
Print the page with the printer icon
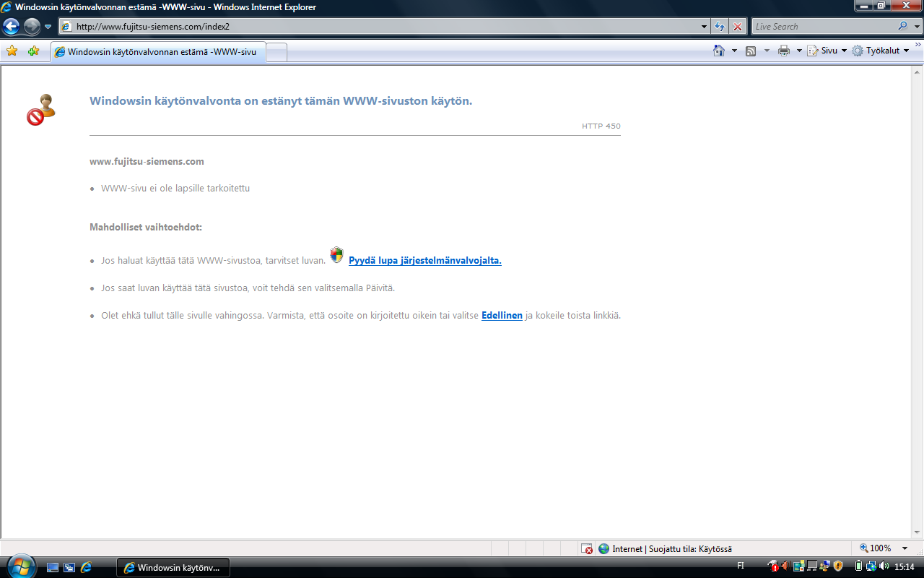click(784, 51)
